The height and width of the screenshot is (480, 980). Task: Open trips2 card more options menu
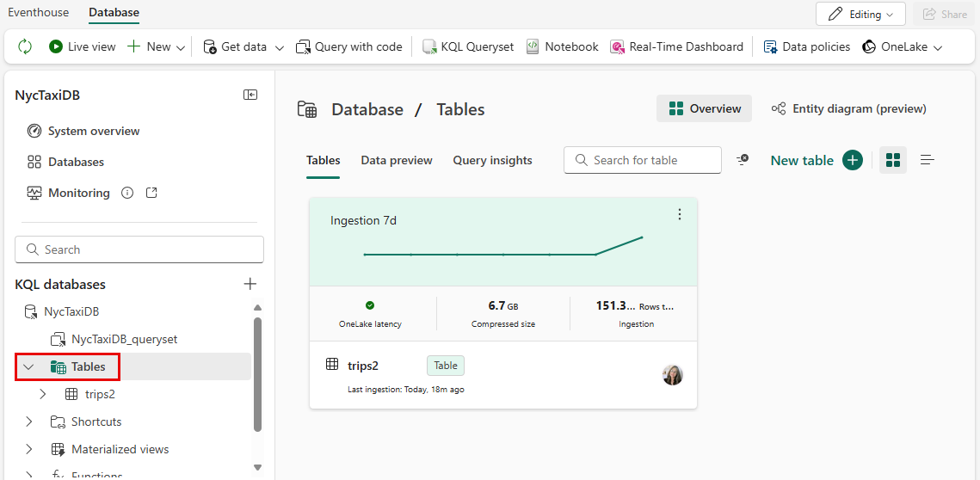pos(680,214)
